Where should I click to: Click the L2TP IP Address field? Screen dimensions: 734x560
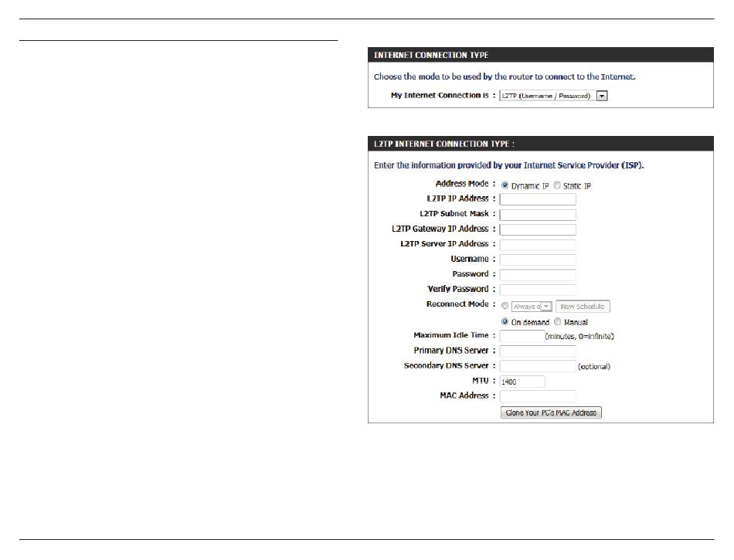pyautogui.click(x=538, y=199)
